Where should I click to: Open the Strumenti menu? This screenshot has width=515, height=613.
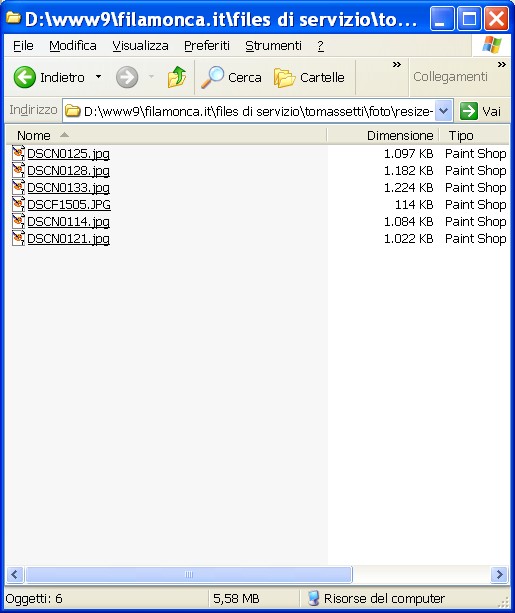pos(273,46)
